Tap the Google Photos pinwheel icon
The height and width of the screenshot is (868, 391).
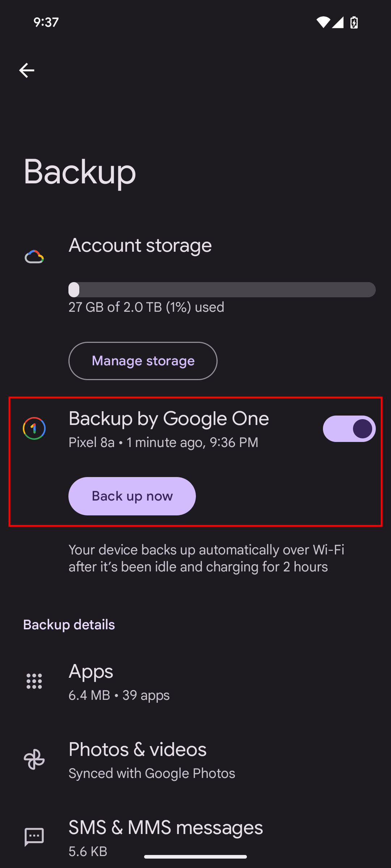pyautogui.click(x=34, y=759)
